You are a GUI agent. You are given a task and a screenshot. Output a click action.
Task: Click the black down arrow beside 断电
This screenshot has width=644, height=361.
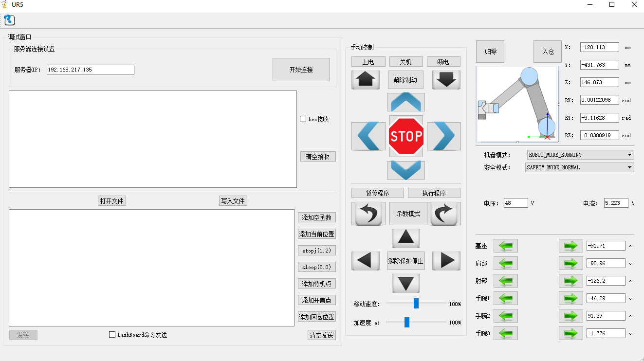click(446, 79)
